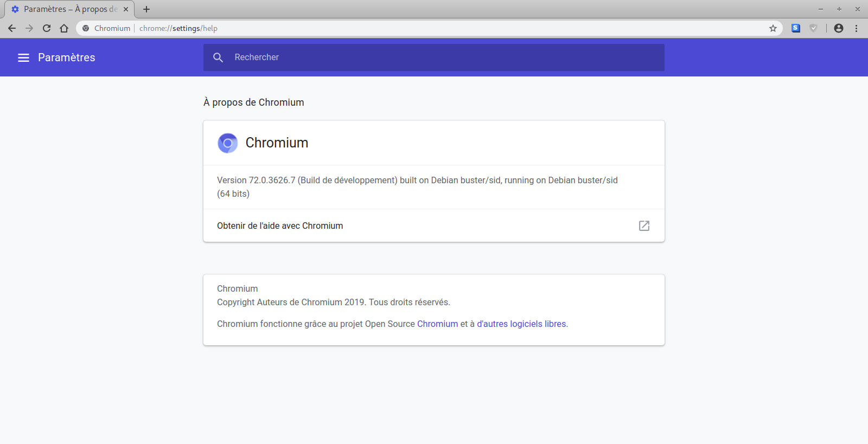Open Chromium's three-dot menu

[857, 28]
